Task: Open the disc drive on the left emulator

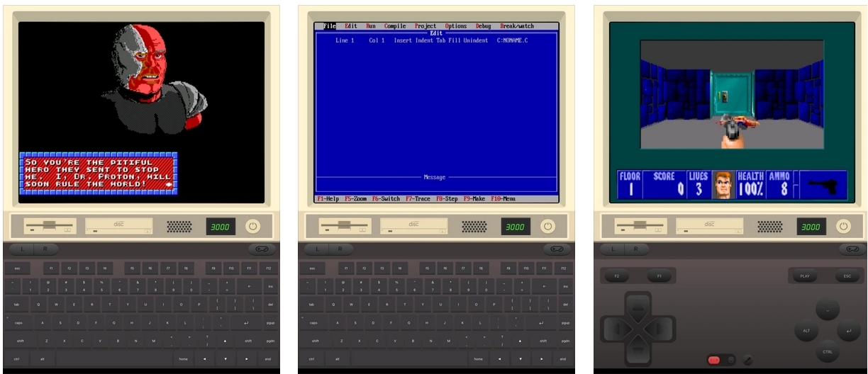Action: (118, 227)
